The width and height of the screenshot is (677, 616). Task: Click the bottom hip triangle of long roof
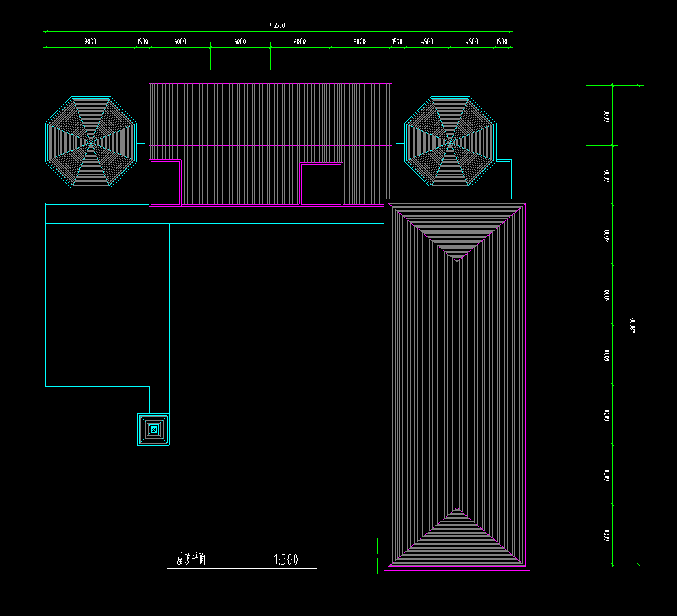click(x=457, y=541)
